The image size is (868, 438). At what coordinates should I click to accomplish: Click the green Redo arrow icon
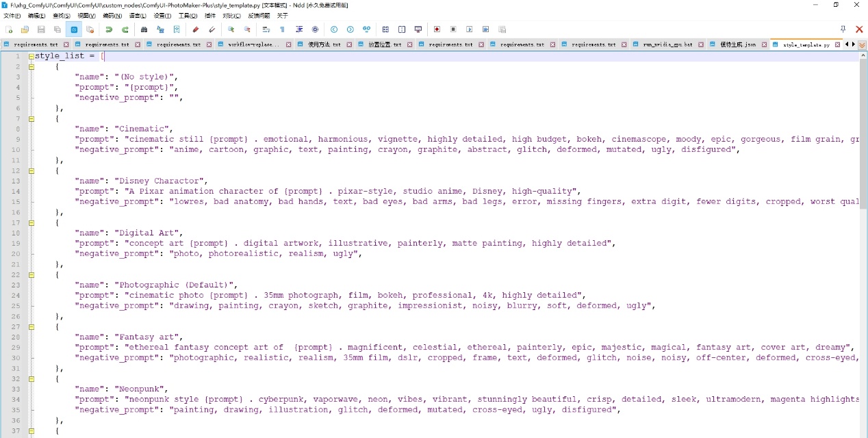(x=125, y=29)
